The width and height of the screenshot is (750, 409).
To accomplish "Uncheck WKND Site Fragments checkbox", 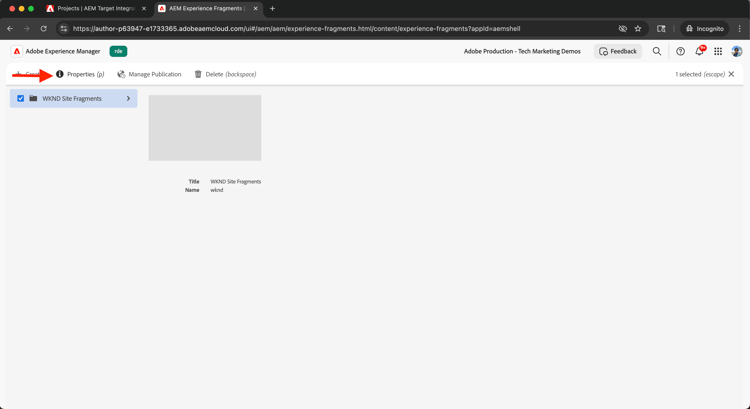I will [x=21, y=99].
